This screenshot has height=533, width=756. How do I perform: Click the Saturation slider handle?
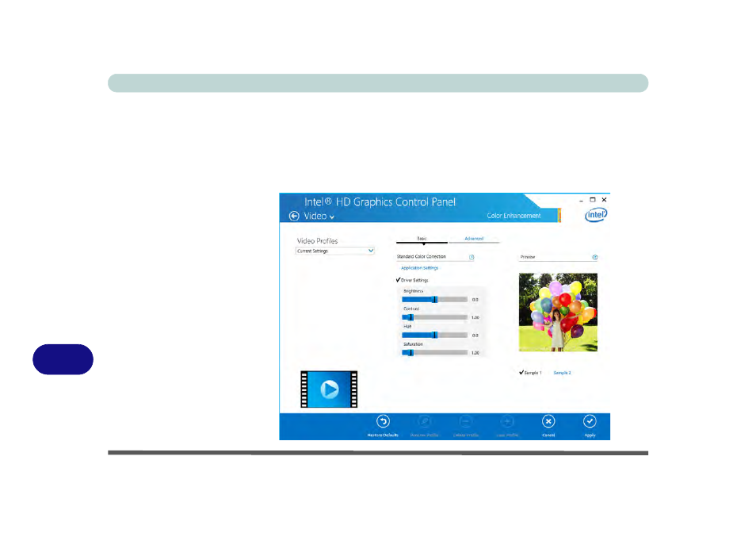(410, 353)
